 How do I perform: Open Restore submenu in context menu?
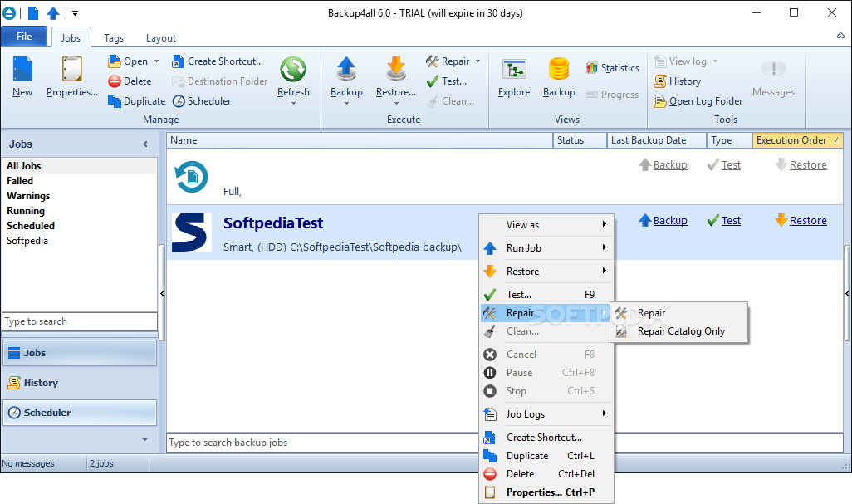pyautogui.click(x=546, y=272)
